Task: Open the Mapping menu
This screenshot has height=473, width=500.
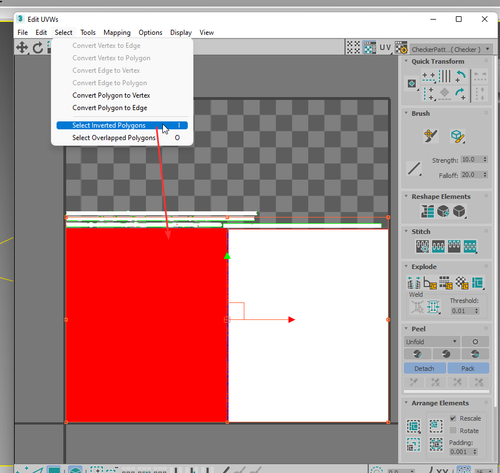Action: click(117, 32)
